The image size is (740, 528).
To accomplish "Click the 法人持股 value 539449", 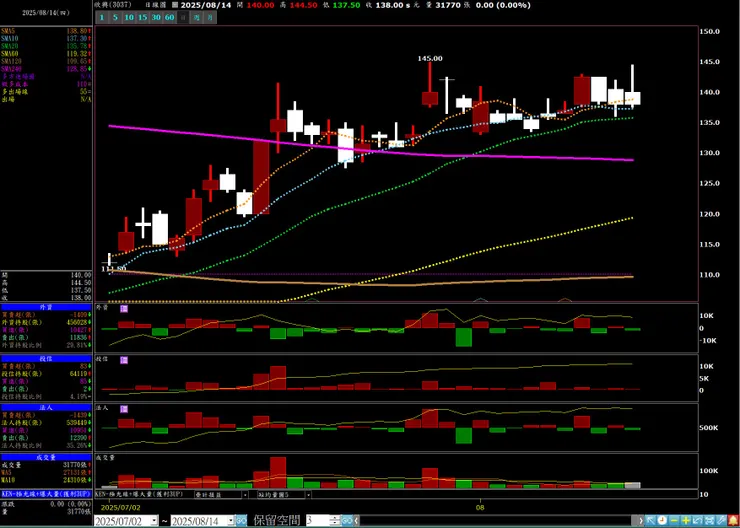I will tap(77, 423).
